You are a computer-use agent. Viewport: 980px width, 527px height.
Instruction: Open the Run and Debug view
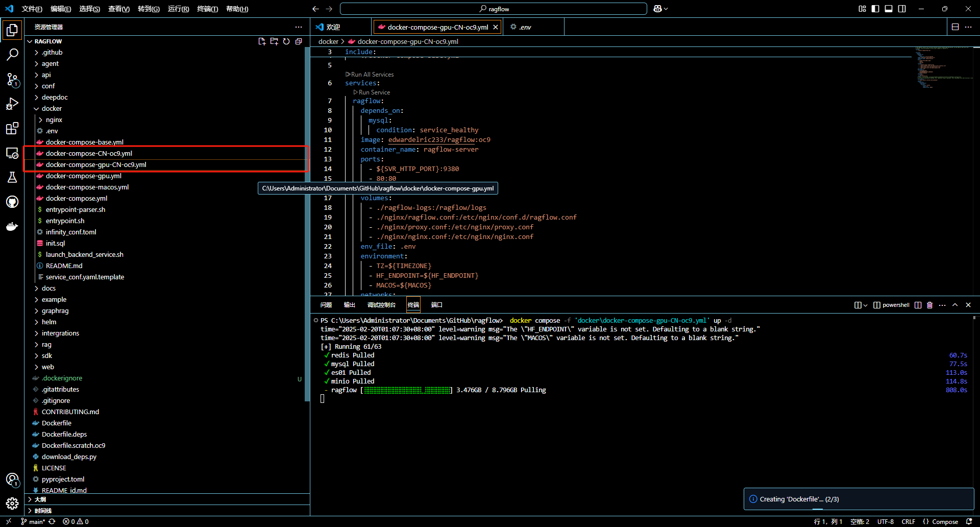tap(12, 104)
